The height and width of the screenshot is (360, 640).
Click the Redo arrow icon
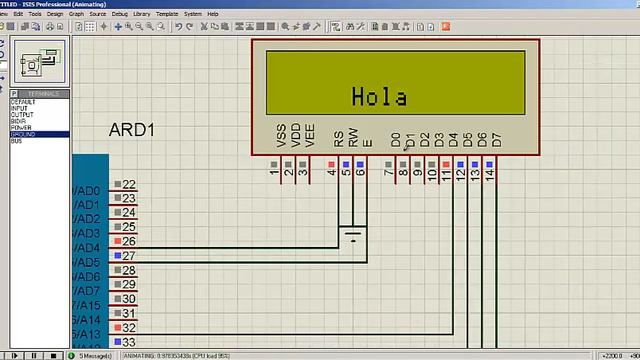[x=189, y=27]
